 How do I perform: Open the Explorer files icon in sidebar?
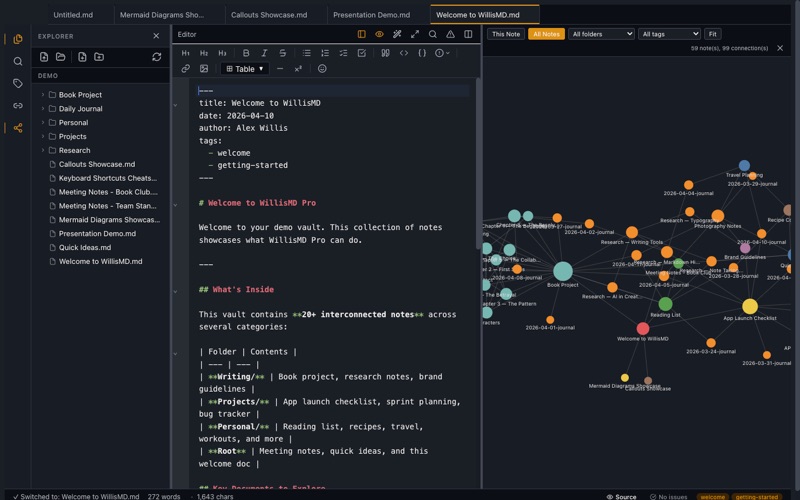click(18, 39)
